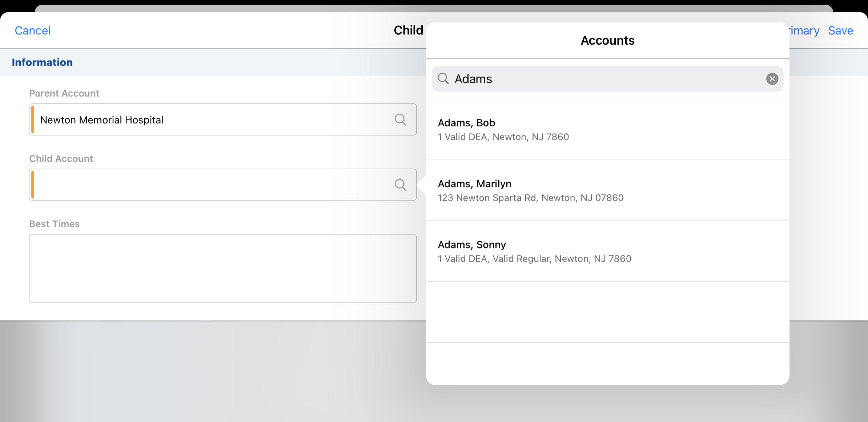
Task: Tap Cancel to discard the form
Action: [x=32, y=31]
